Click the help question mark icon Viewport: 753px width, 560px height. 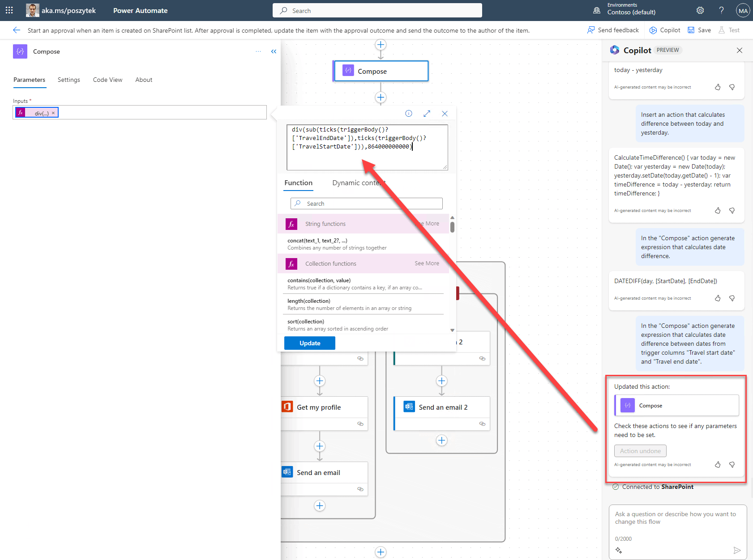(721, 10)
